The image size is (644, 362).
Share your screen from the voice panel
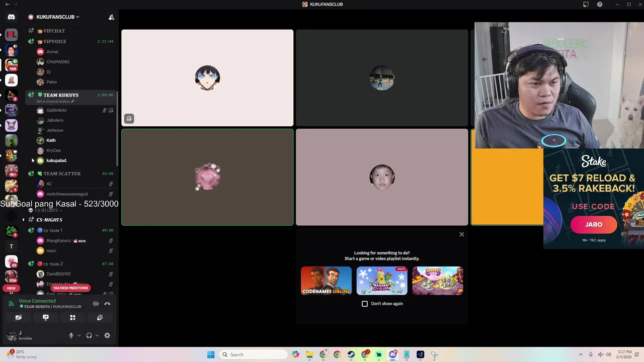[46, 318]
